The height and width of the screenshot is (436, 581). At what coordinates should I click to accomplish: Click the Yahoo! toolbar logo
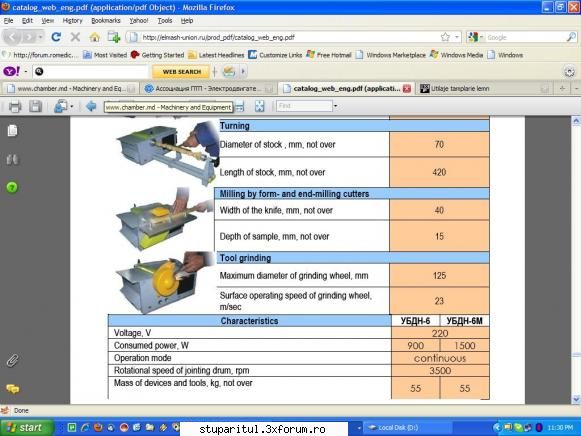pyautogui.click(x=11, y=71)
